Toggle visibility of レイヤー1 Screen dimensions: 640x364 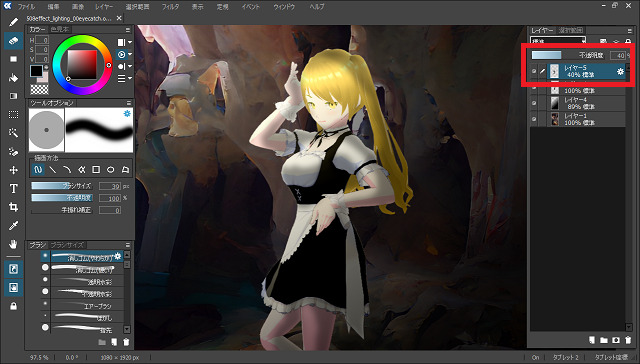click(x=534, y=119)
